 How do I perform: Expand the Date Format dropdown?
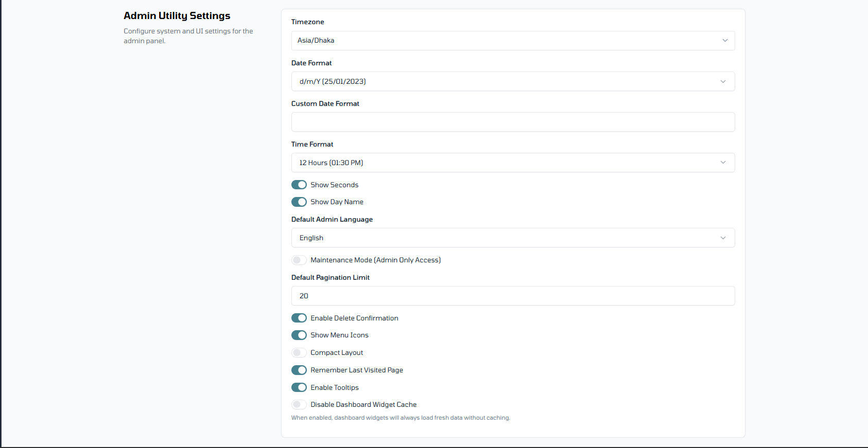pyautogui.click(x=512, y=81)
